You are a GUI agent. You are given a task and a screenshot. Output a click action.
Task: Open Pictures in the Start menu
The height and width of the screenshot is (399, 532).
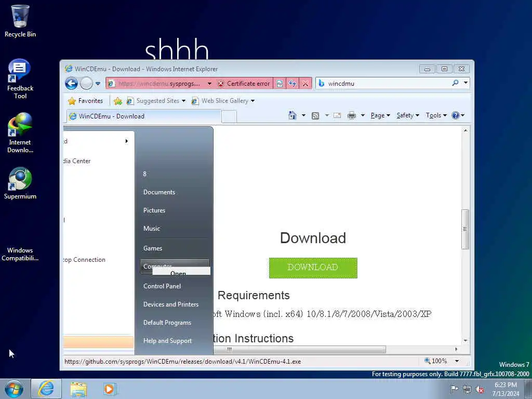point(154,210)
